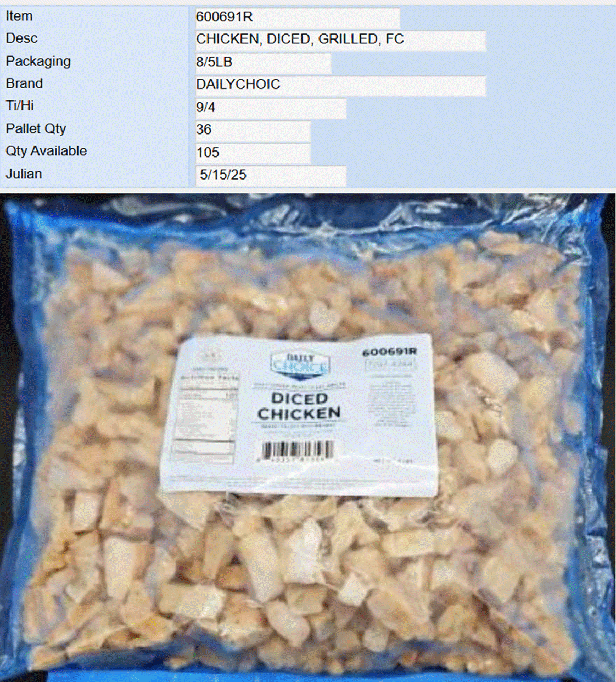616x682 pixels.
Task: Click the Packaging field showing 8/5LB
Action: click(262, 63)
